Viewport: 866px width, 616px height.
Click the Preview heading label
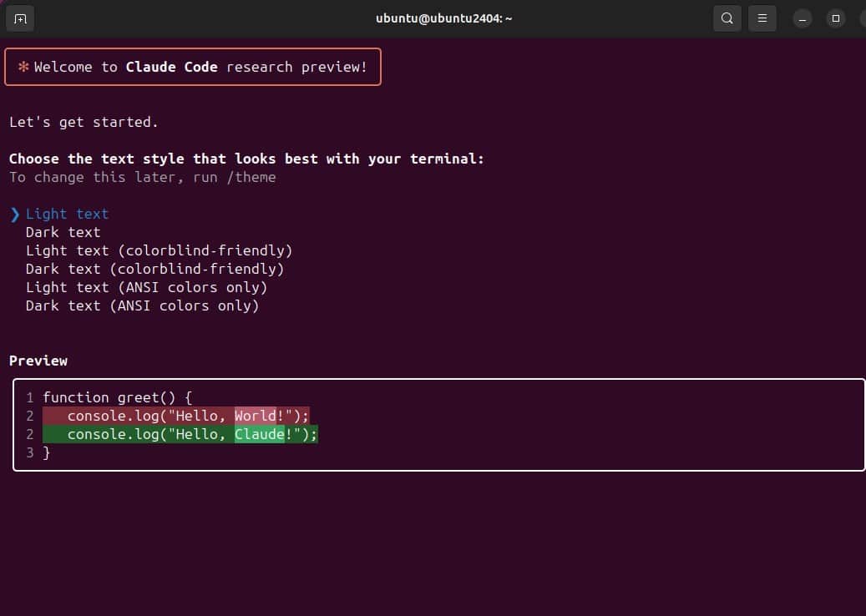38,361
